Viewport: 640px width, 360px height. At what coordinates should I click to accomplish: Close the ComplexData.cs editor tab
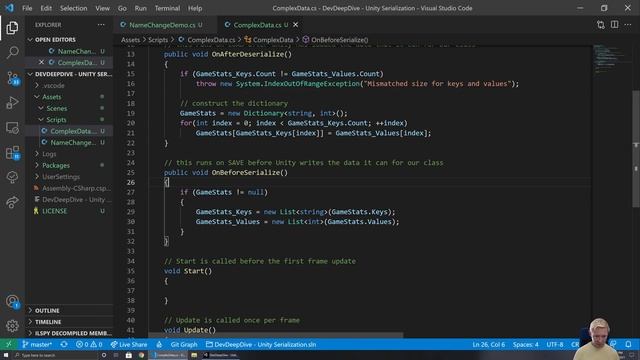tap(296, 25)
